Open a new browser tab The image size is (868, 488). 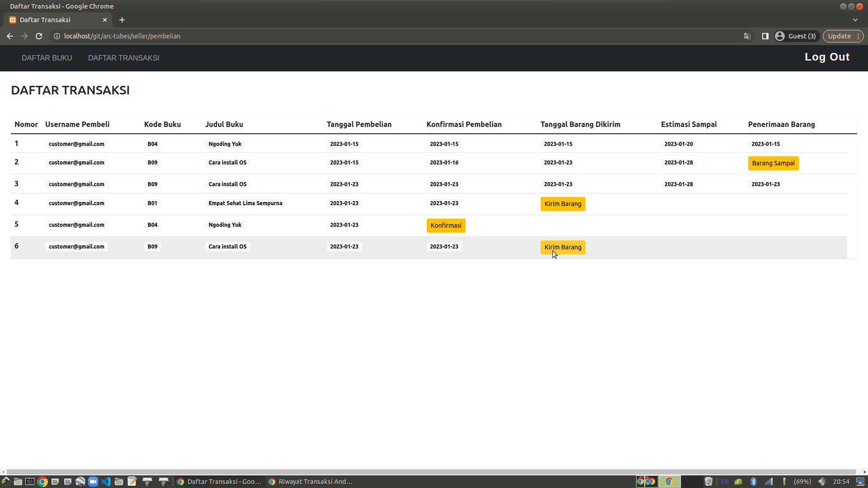[x=122, y=20]
